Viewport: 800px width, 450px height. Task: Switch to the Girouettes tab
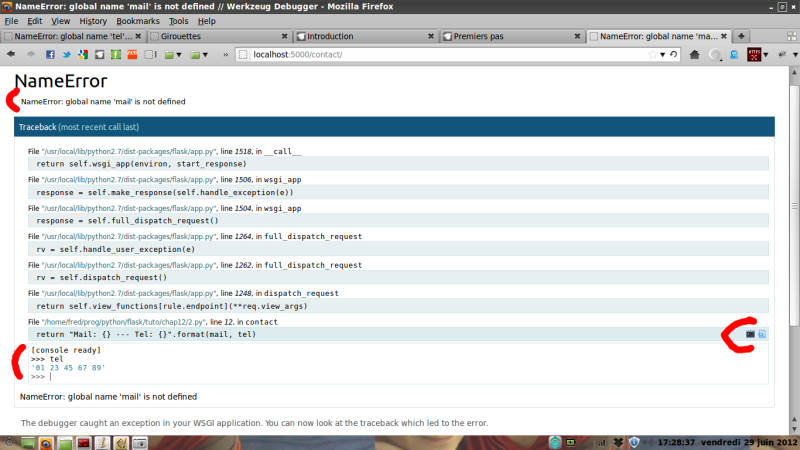[x=200, y=36]
